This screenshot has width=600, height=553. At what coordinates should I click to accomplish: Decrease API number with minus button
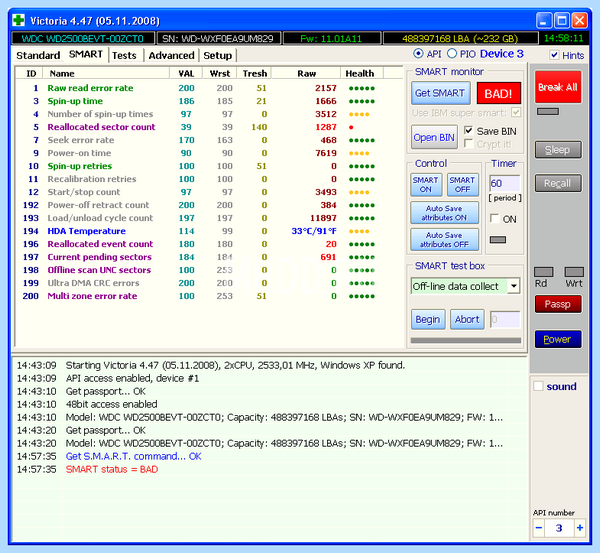pyautogui.click(x=539, y=528)
